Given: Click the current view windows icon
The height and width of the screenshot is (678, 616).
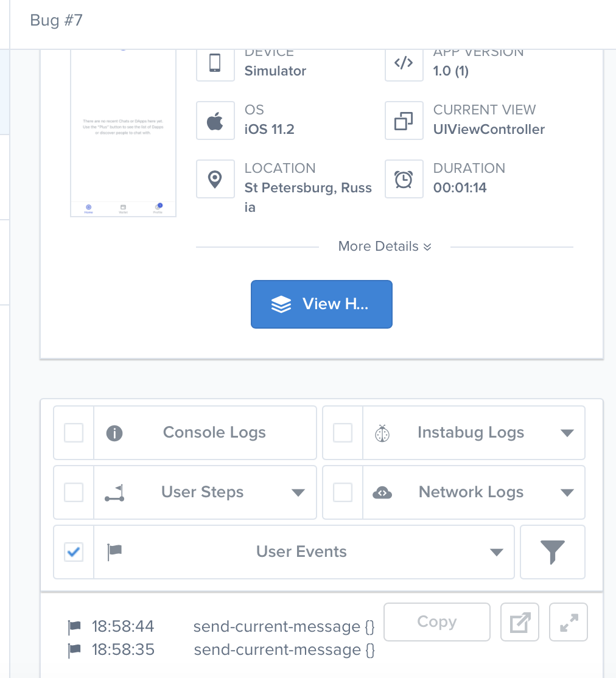Looking at the screenshot, I should (404, 121).
